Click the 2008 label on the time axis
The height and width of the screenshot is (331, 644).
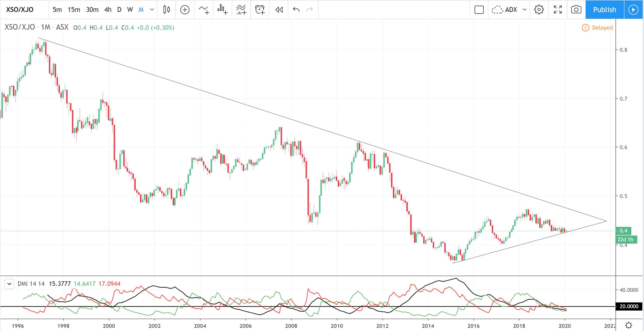coord(291,326)
